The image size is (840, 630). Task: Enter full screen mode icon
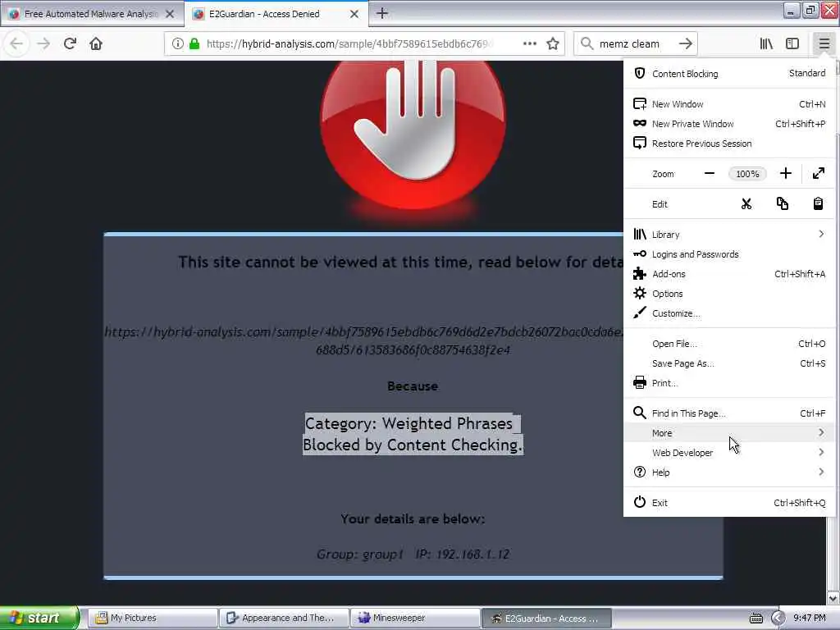tap(818, 174)
